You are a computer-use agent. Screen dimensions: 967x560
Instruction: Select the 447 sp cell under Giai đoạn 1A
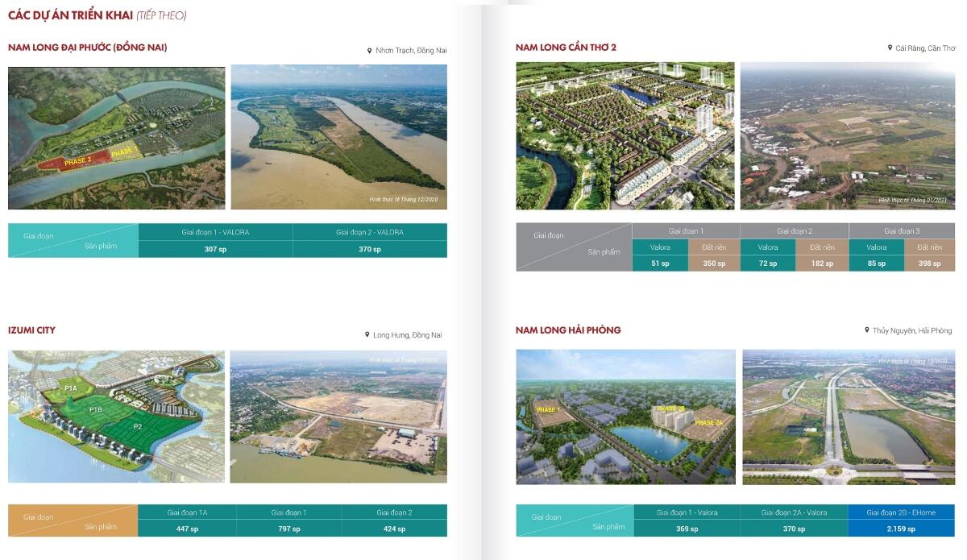pos(187,529)
